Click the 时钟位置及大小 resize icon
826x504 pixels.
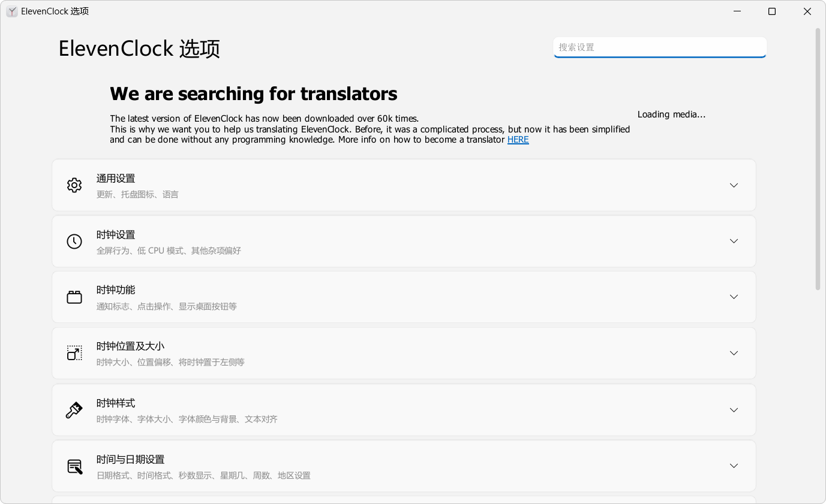tap(74, 353)
